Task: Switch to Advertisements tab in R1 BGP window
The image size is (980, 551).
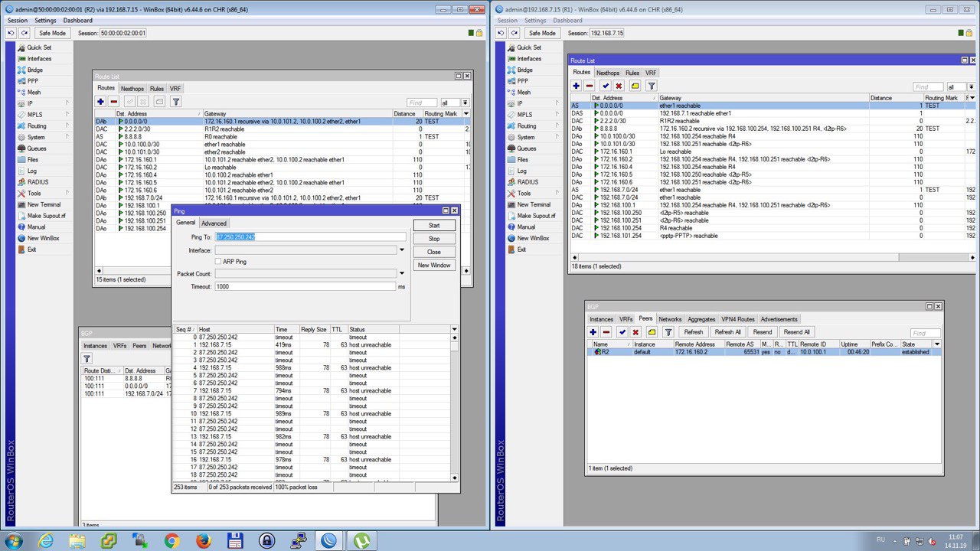Action: tap(779, 319)
